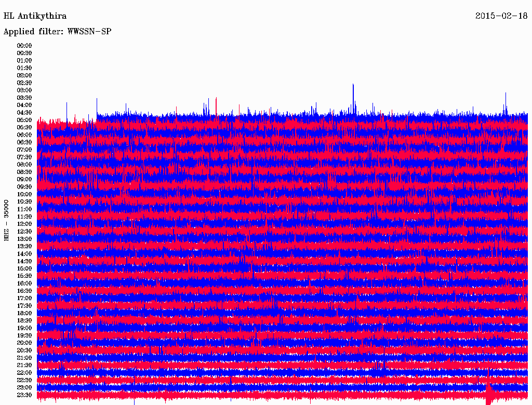
Task: Click the 21:30 time label
Action: tap(24, 366)
